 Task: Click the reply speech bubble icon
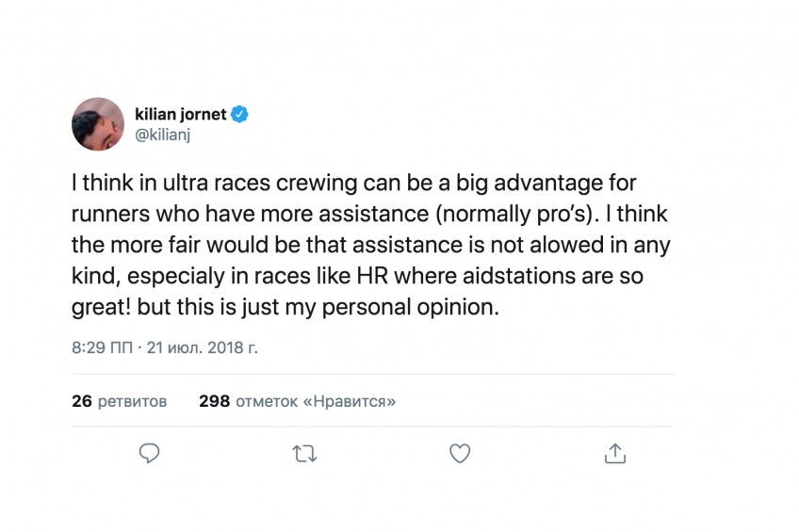[x=149, y=453]
